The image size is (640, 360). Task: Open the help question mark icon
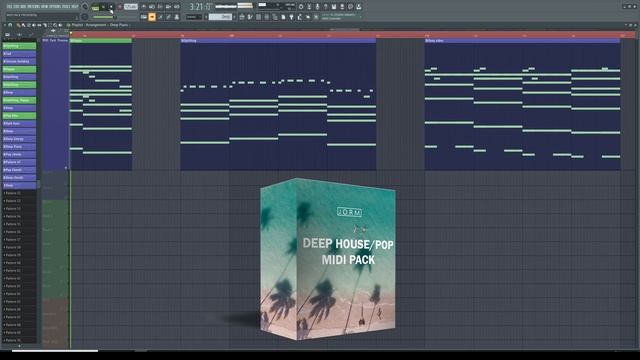[x=325, y=7]
